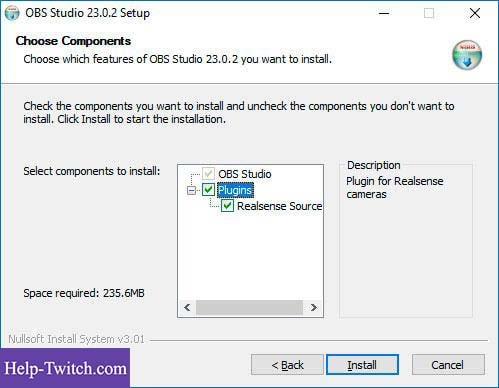The width and height of the screenshot is (499, 388).
Task: Cancel the OBS setup
Action: click(448, 365)
